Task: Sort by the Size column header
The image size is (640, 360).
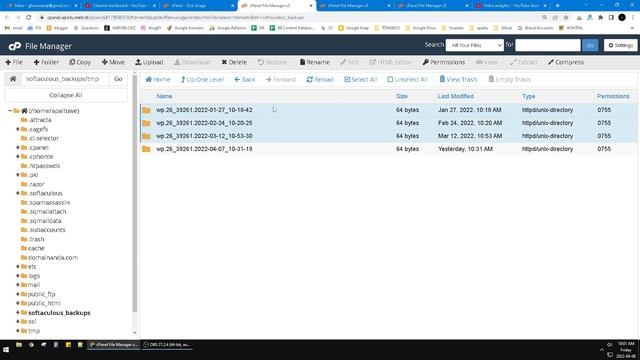Action: coord(402,96)
